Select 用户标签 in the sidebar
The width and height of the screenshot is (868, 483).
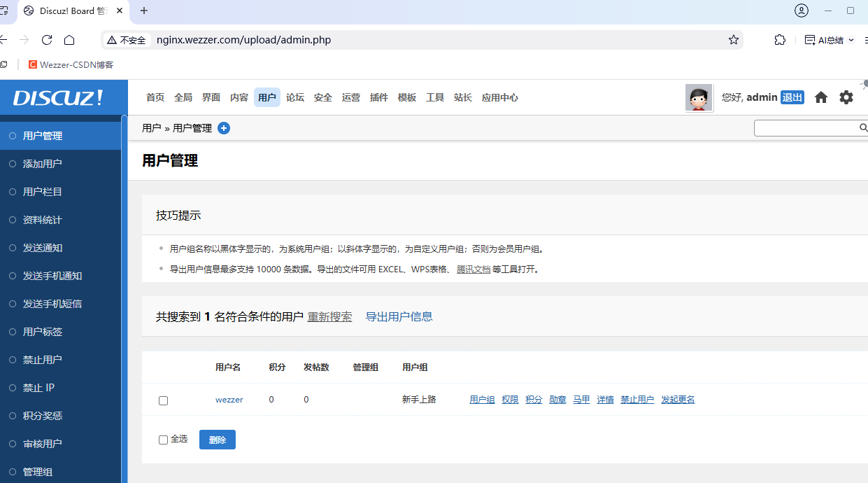click(x=60, y=332)
